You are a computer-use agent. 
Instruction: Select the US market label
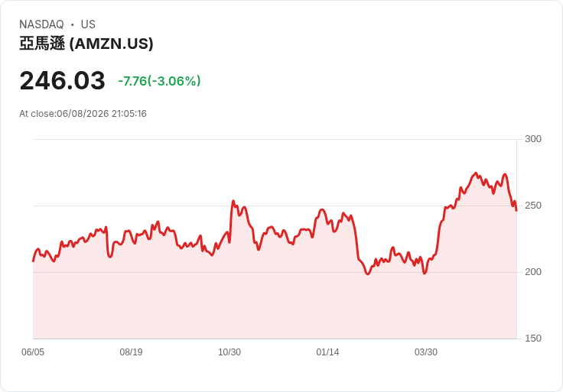click(88, 24)
